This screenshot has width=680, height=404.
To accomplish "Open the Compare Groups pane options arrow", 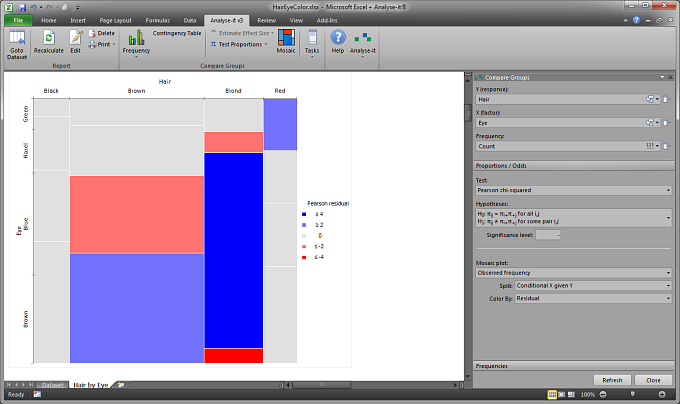I will (662, 77).
